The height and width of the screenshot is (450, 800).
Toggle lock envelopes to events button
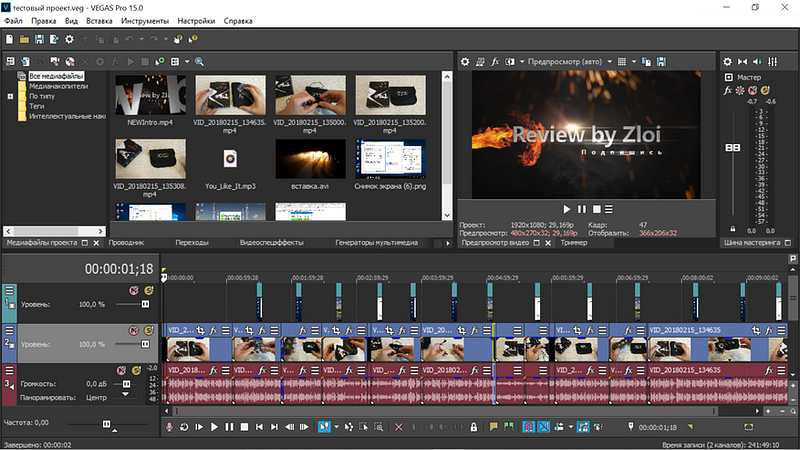(583, 427)
